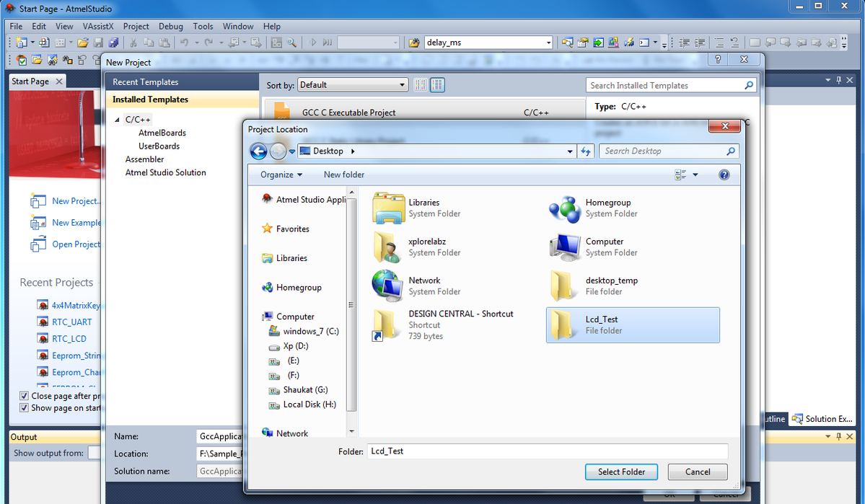Toggle Close page after project load checkbox
Image resolution: width=865 pixels, height=504 pixels.
click(x=25, y=396)
